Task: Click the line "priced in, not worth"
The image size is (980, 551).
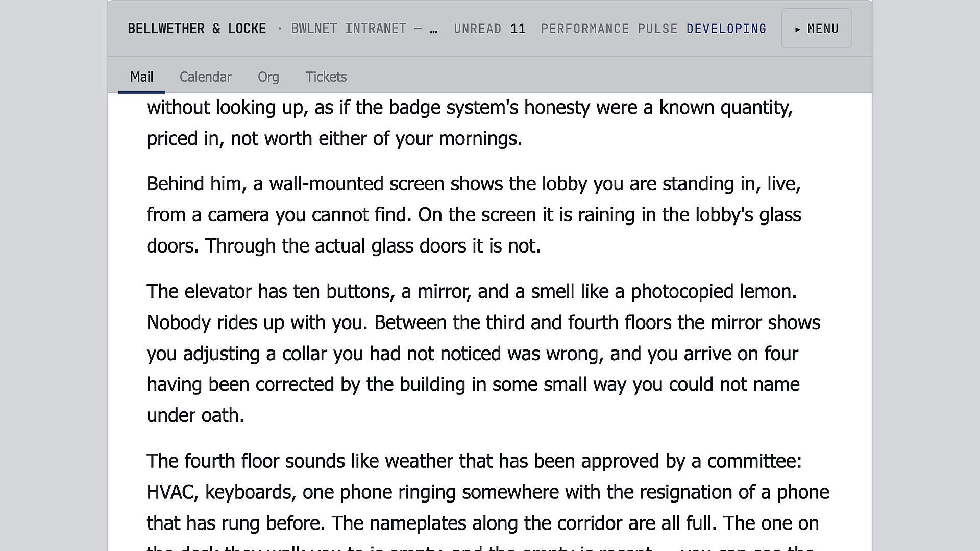Action: [x=334, y=139]
